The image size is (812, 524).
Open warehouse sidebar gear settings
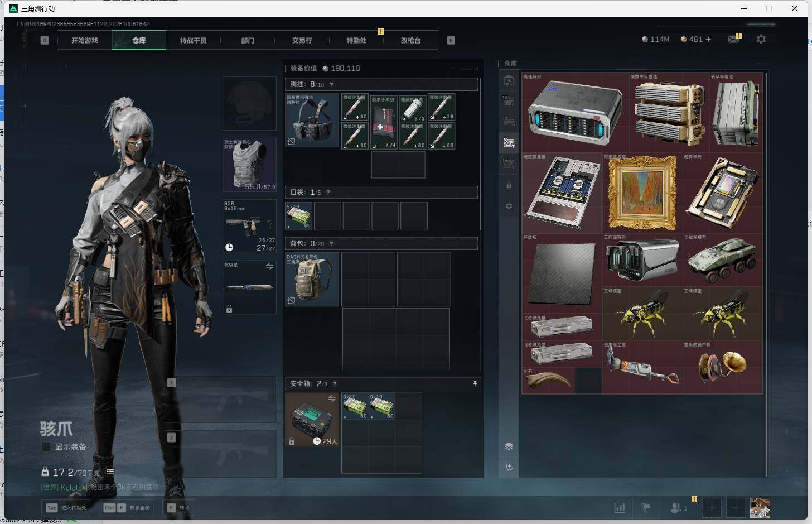point(509,206)
